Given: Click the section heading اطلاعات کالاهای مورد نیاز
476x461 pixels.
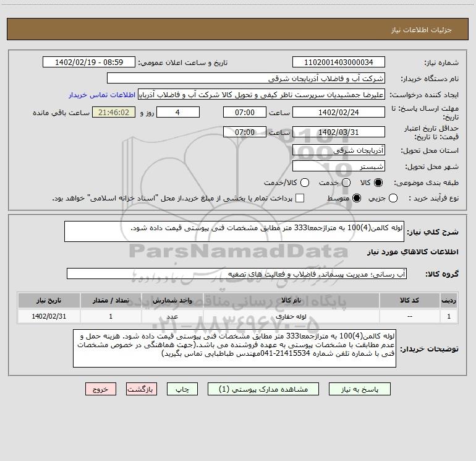Looking at the screenshot, I should click(x=412, y=252).
